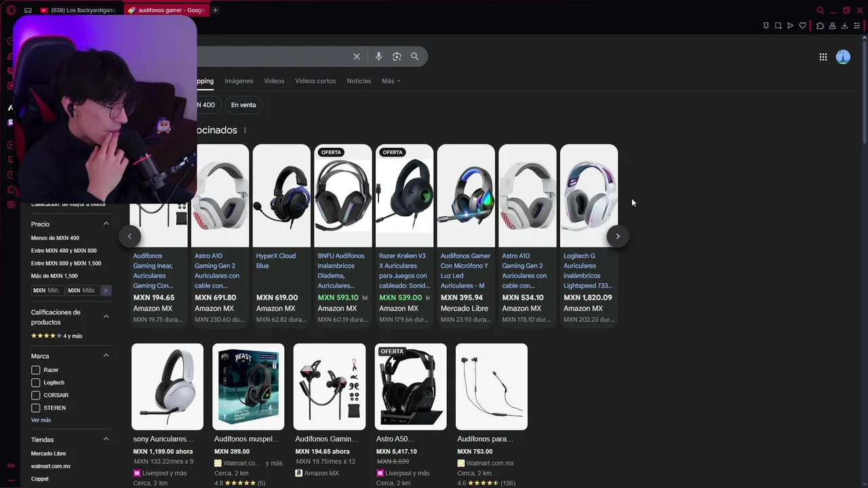Open the Opera profile icon in toolbar
The image size is (868, 488).
832,26
